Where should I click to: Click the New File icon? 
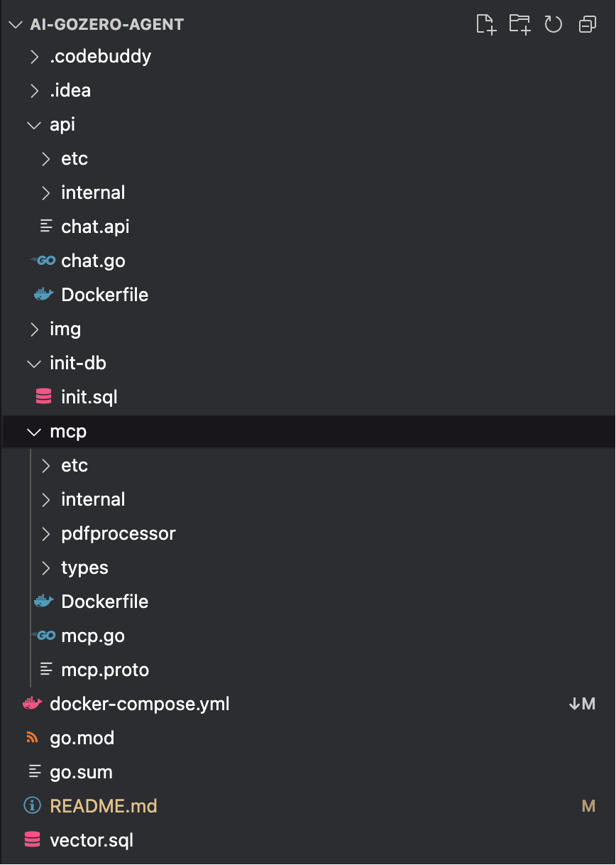[485, 24]
